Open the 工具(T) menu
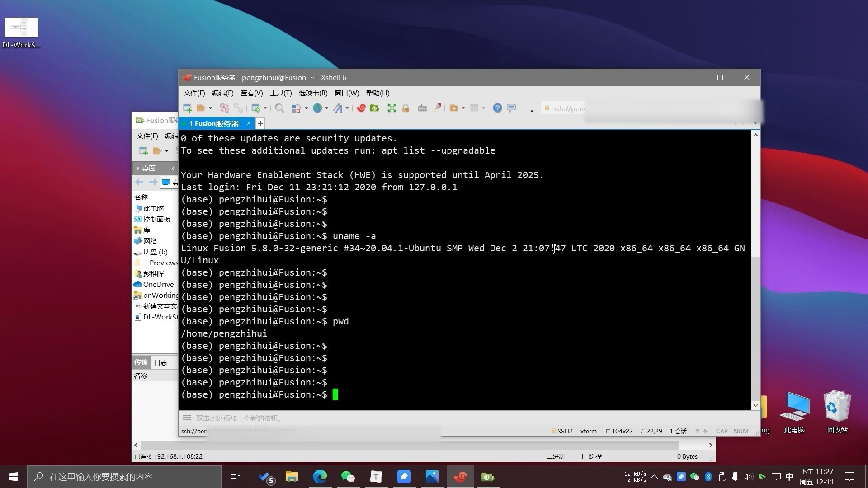This screenshot has width=868, height=488. (x=280, y=93)
